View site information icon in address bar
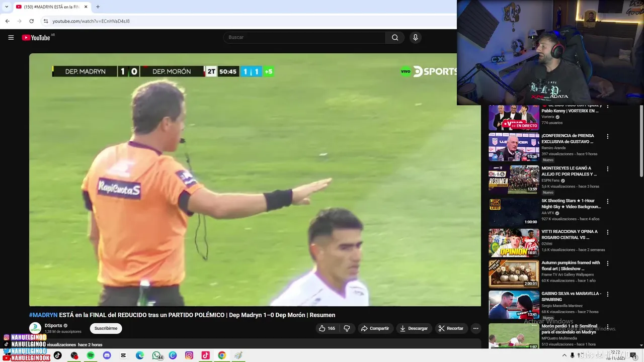 (45, 21)
